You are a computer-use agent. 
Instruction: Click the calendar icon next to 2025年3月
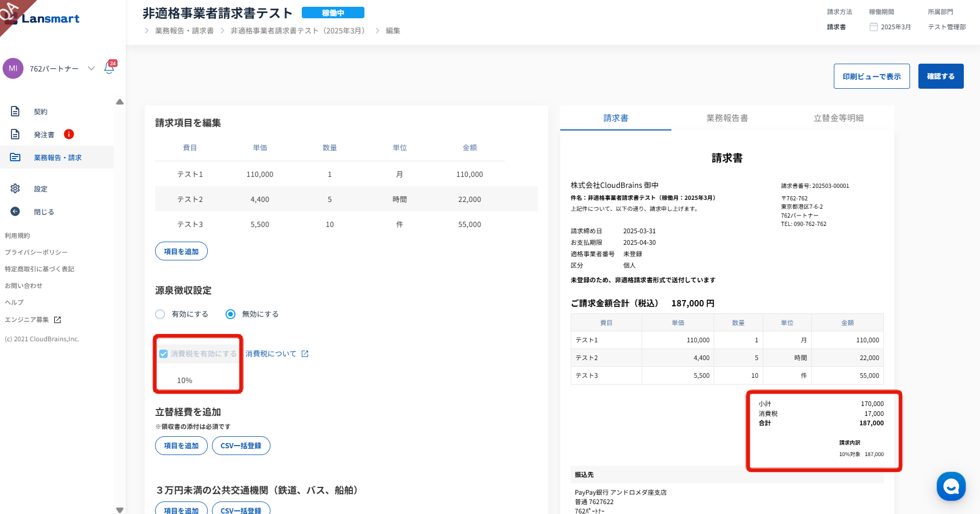click(873, 27)
